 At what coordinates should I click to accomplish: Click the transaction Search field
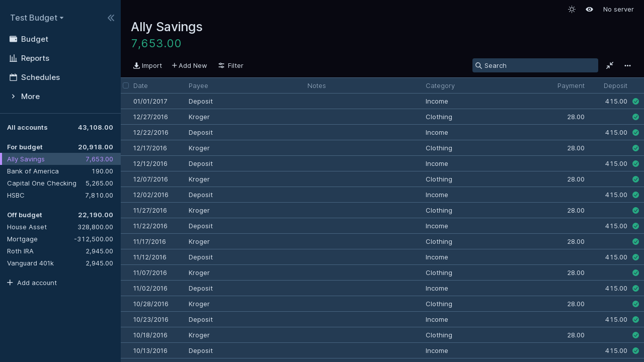pyautogui.click(x=538, y=66)
